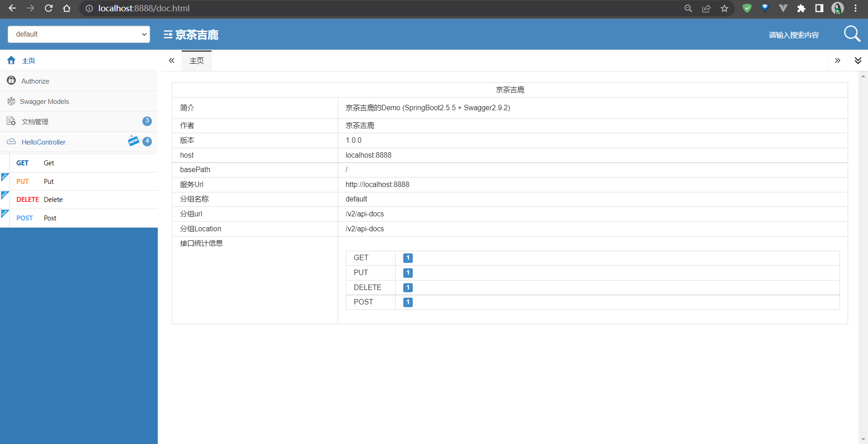Click the page scrollbar down arrow
Viewport: 868px width, 444px height.
863,439
